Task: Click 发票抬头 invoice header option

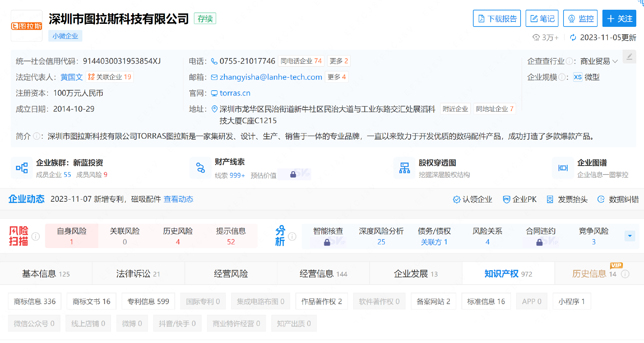Action: point(567,199)
